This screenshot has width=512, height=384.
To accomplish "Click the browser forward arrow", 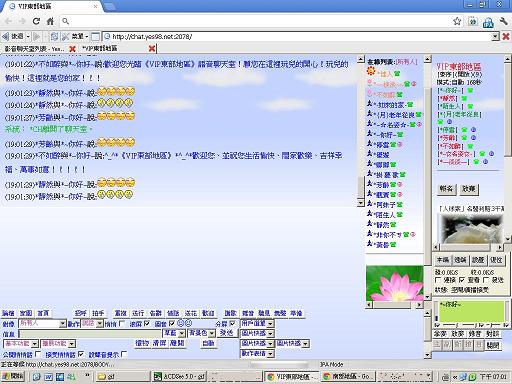I will 22,21.
